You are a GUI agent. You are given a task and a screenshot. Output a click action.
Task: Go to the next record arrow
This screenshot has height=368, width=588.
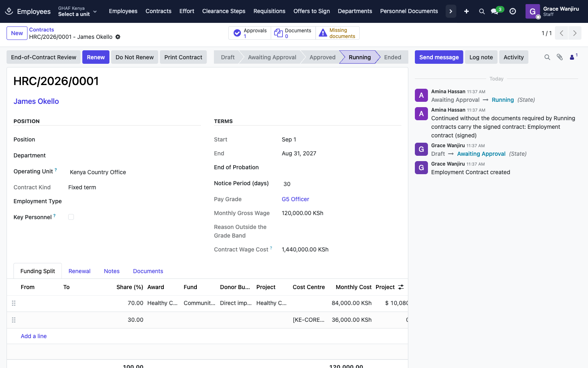pyautogui.click(x=575, y=33)
